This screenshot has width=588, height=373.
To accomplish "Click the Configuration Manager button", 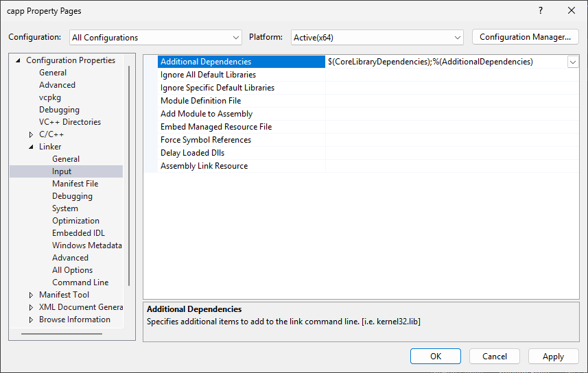I will [x=525, y=37].
